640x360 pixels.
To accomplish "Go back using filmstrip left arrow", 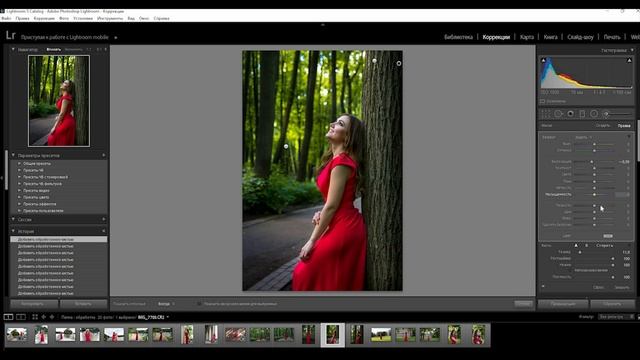I will click(44, 317).
